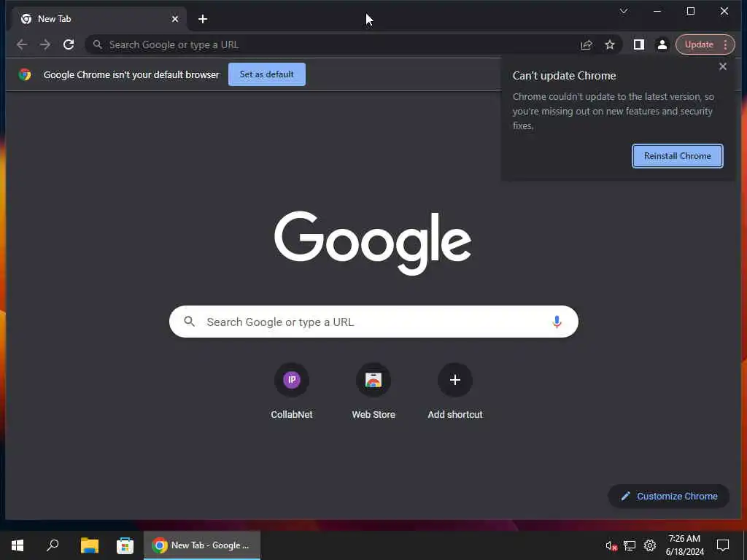
Task: Dismiss the Can't update Chrome popup
Action: tap(723, 66)
